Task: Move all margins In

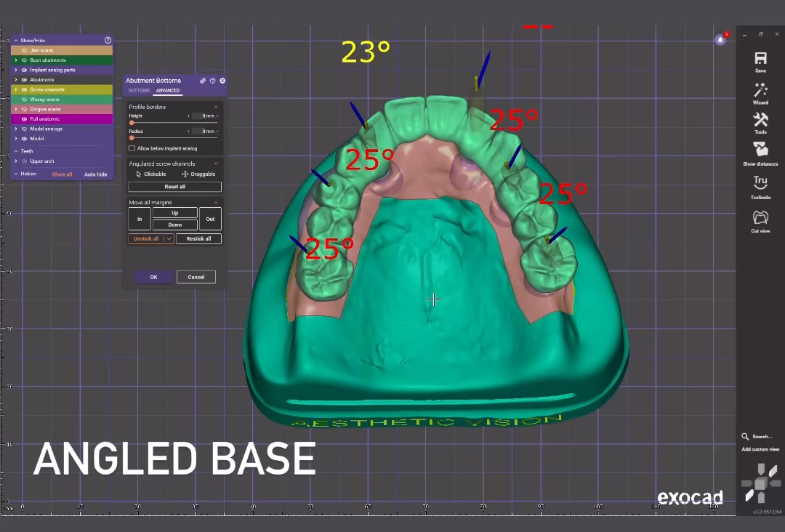Action: [140, 219]
